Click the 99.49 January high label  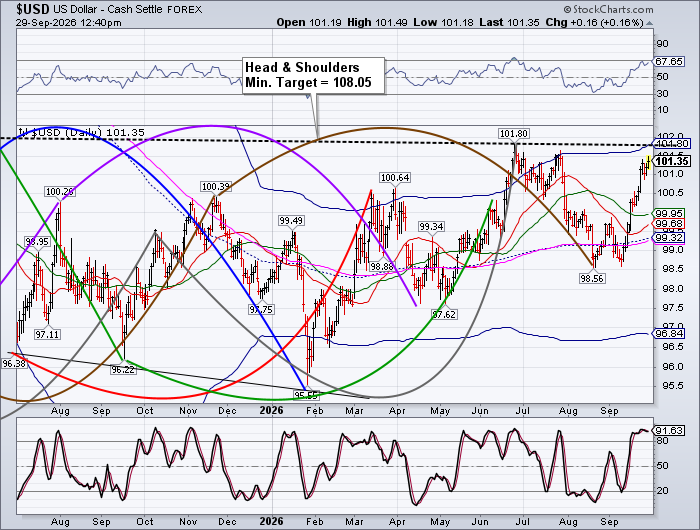(291, 221)
